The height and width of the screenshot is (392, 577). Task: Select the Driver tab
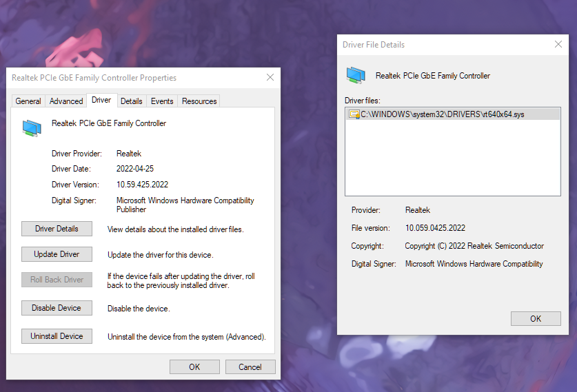pyautogui.click(x=101, y=100)
